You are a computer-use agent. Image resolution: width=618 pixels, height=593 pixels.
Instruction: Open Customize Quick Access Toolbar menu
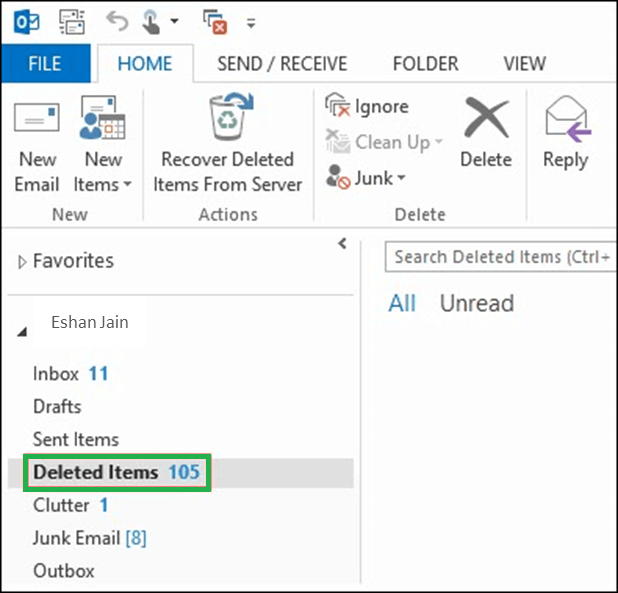point(251,23)
